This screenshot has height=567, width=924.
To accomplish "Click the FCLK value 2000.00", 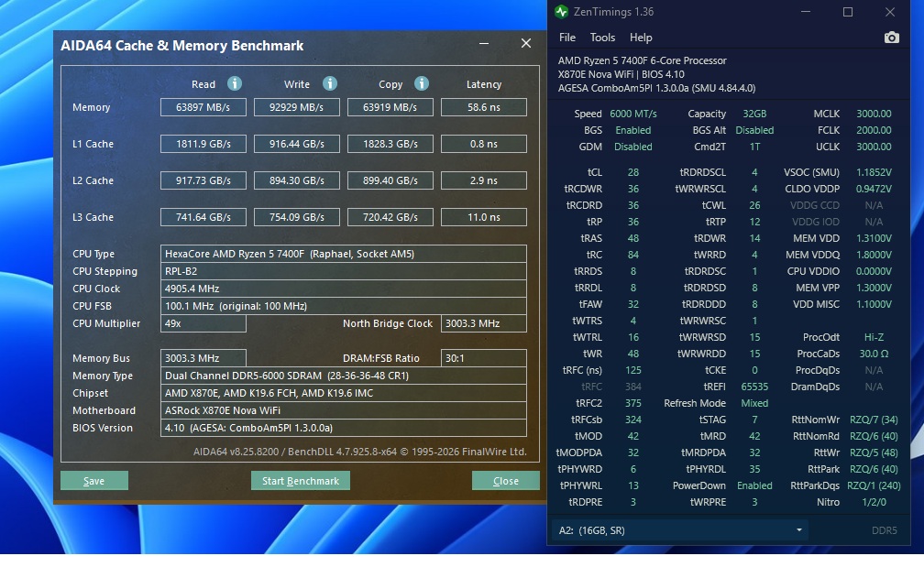I will pyautogui.click(x=874, y=130).
